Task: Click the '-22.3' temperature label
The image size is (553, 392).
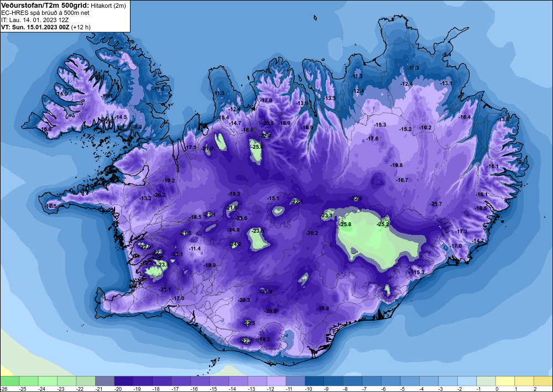Action: pyautogui.click(x=158, y=253)
